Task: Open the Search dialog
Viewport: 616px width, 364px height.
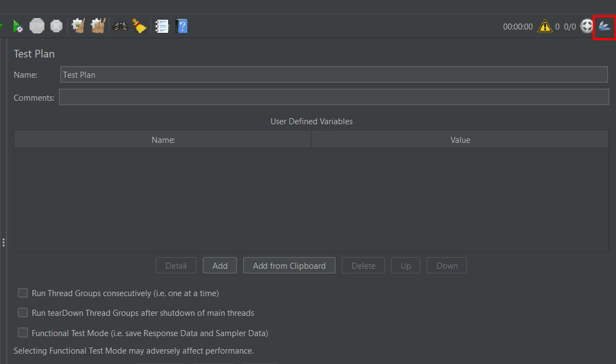Action: point(120,26)
